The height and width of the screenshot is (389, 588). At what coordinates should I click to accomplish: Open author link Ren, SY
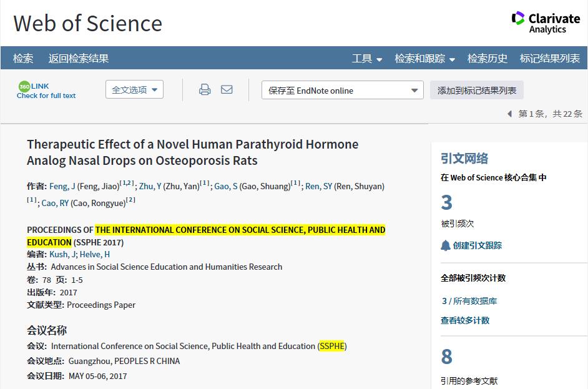pyautogui.click(x=319, y=187)
